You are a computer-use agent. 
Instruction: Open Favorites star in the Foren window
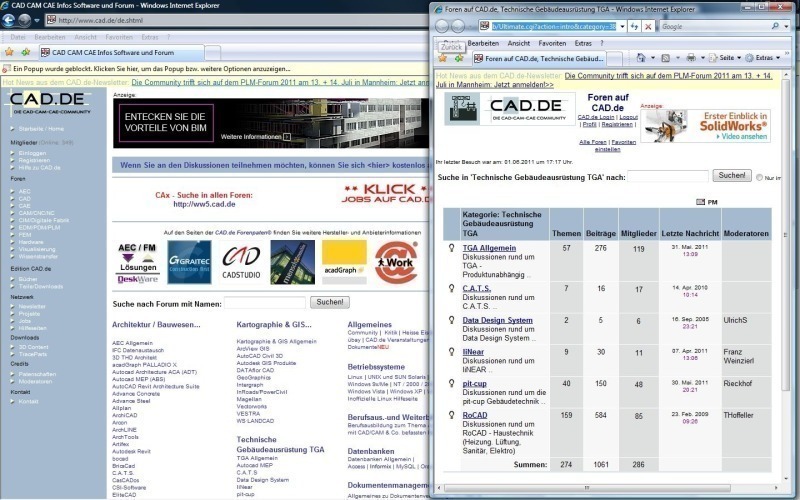click(442, 59)
